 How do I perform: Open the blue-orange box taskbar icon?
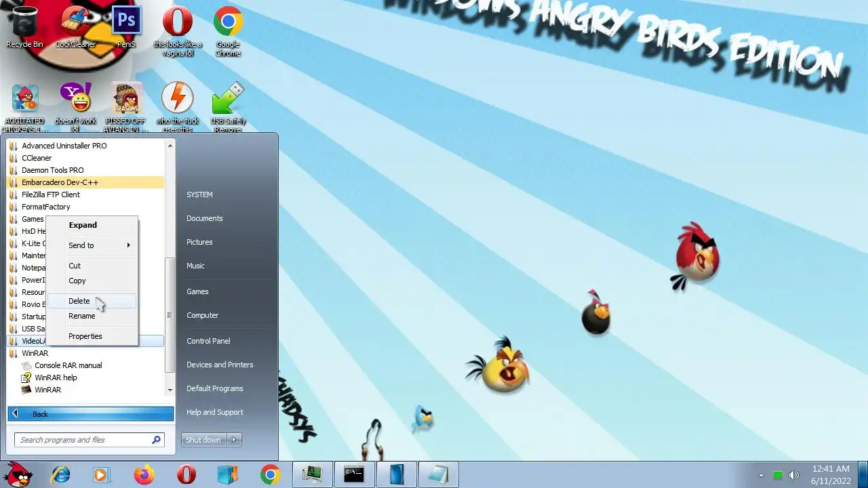coord(228,474)
